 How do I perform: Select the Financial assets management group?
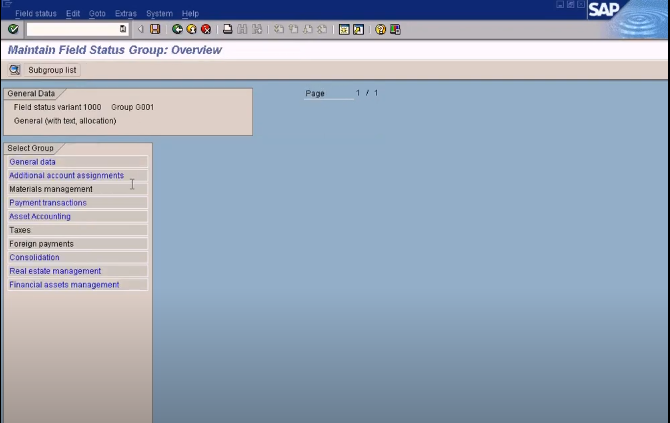click(x=77, y=285)
